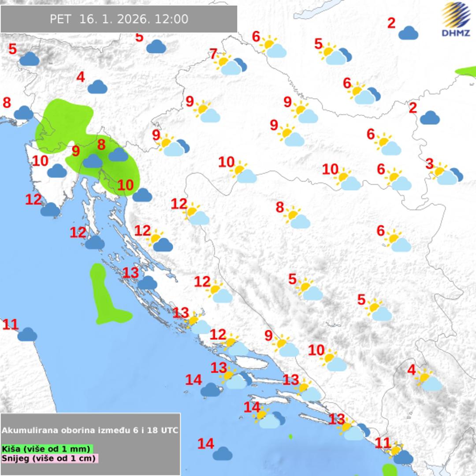476x476 pixels.
Task: Click the green Kiša legend swatch
Action: click(47, 449)
